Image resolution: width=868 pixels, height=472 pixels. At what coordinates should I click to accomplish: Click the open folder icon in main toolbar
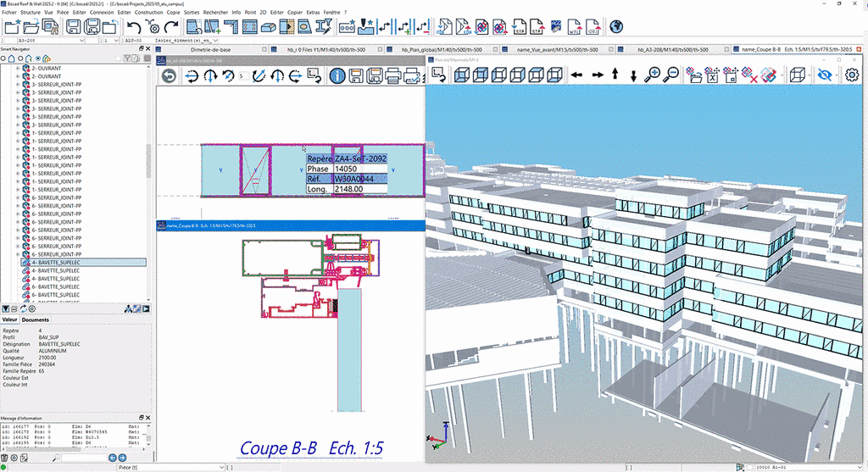[31, 28]
